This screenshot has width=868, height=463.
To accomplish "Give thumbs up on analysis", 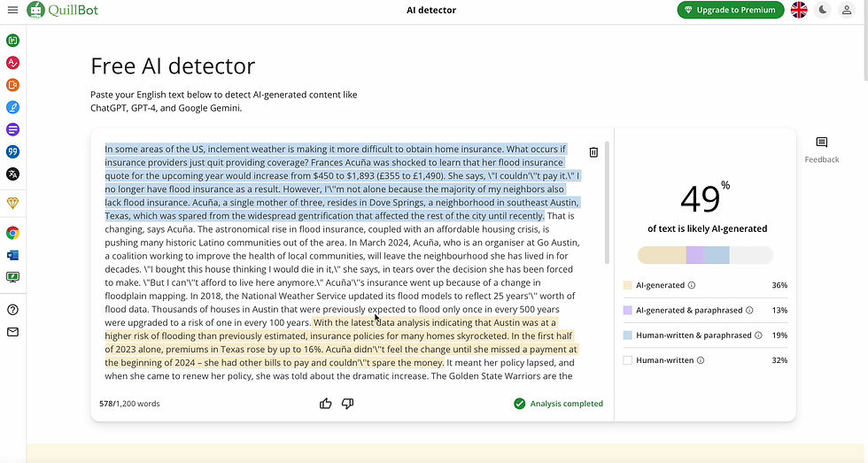I will [326, 404].
